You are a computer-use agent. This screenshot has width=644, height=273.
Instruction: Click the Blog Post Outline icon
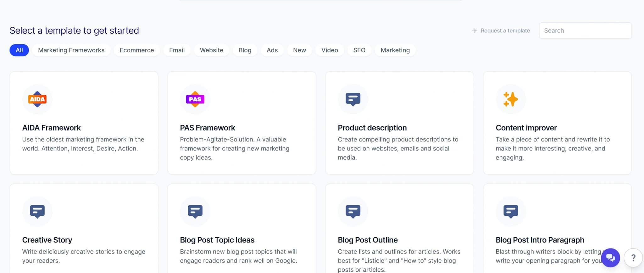point(353,211)
